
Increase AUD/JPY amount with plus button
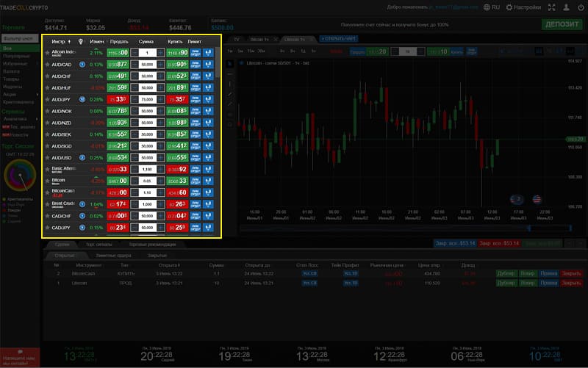(160, 99)
